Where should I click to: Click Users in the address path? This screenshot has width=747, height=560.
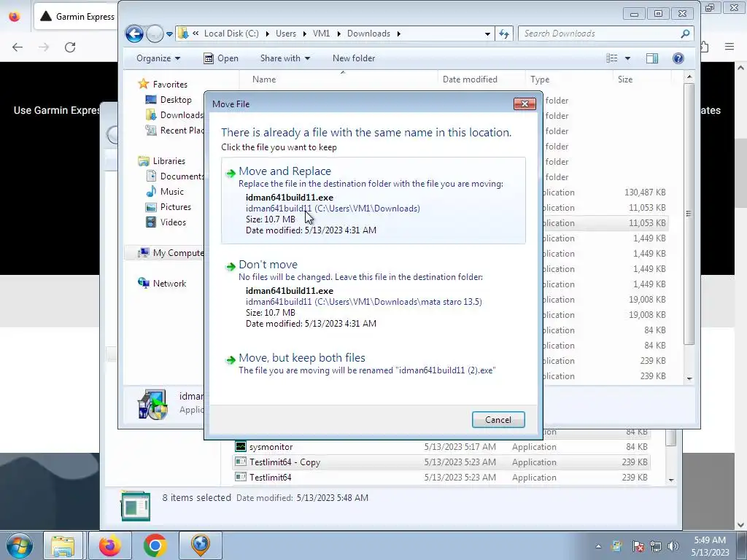pyautogui.click(x=286, y=34)
